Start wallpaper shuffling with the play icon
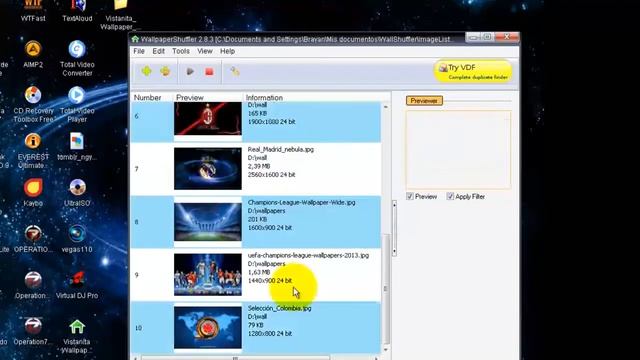This screenshot has height=360, width=640. (x=190, y=71)
